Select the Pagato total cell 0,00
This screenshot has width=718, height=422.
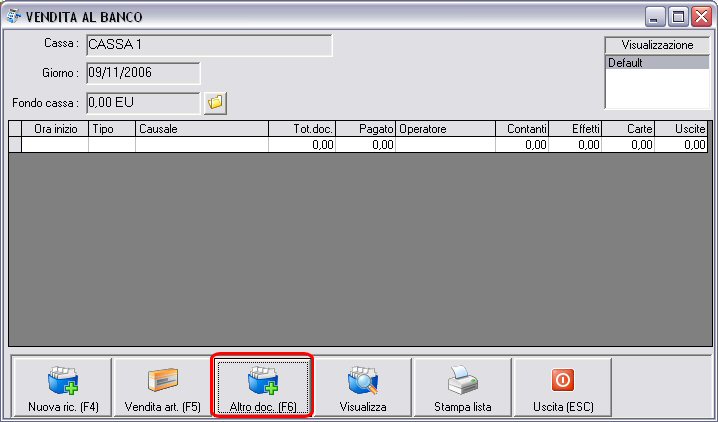[366, 145]
